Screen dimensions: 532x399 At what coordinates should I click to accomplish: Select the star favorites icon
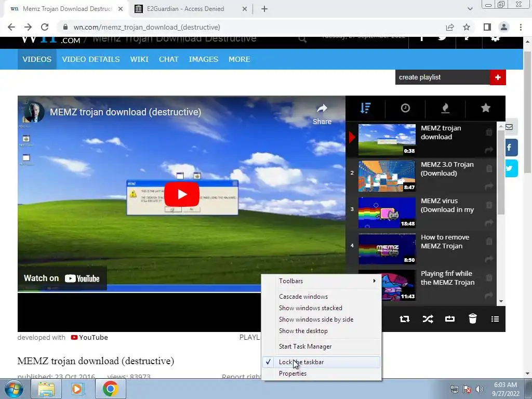486,108
